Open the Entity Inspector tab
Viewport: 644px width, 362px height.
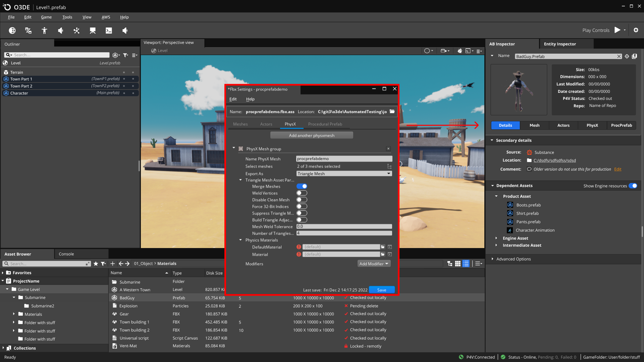[x=559, y=44]
